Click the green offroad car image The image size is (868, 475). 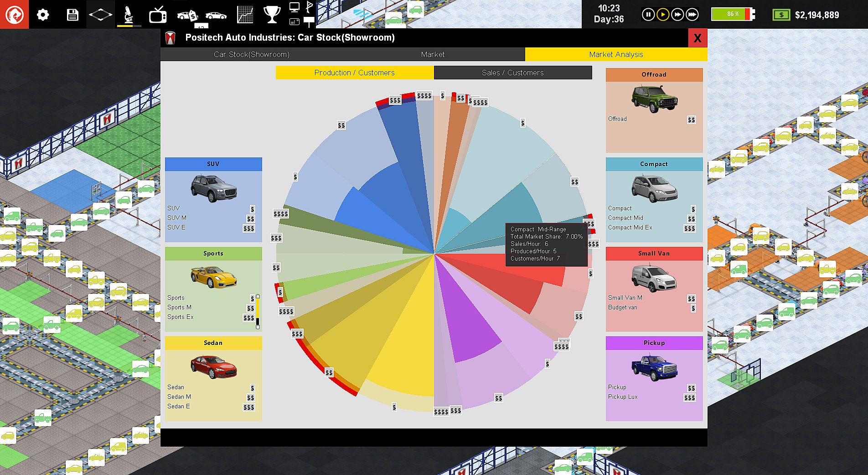tap(654, 99)
